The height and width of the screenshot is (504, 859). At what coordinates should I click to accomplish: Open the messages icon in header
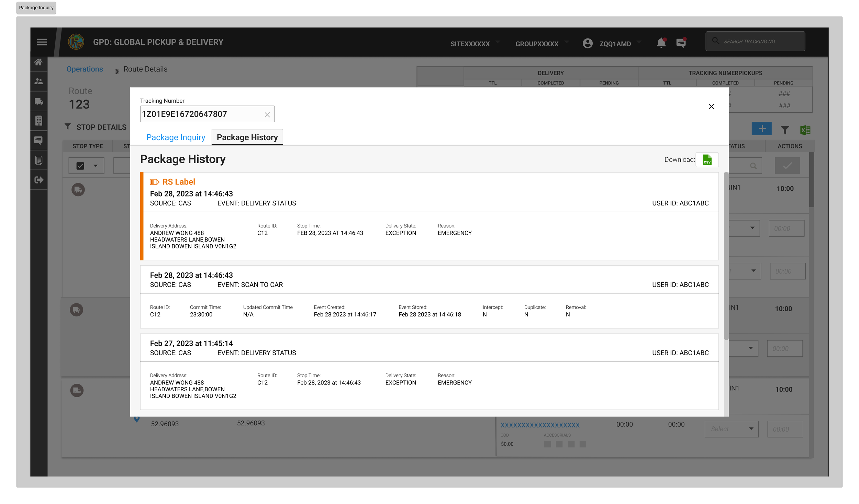point(680,43)
